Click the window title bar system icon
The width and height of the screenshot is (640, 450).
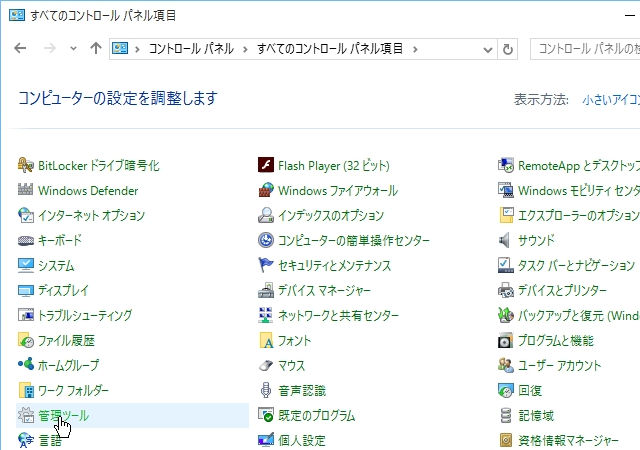17,15
